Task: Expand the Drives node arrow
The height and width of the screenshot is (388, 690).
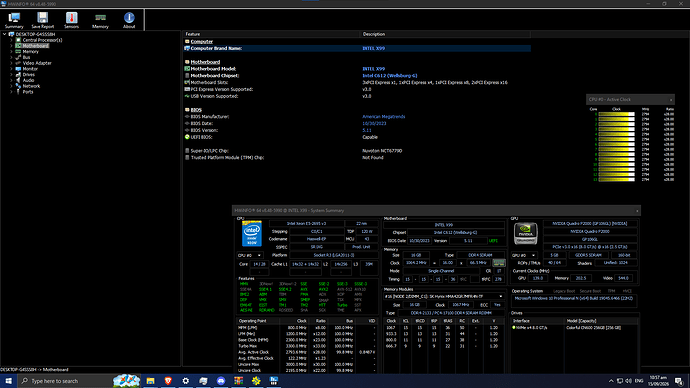Action: [11, 74]
